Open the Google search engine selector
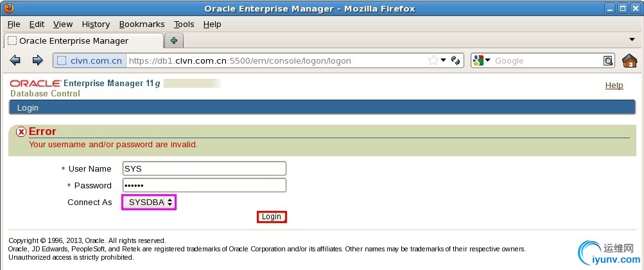 point(482,61)
